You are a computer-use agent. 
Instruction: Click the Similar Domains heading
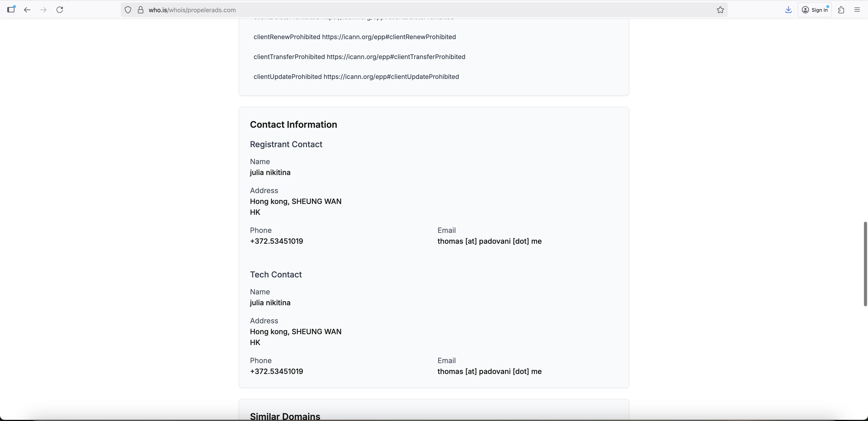tap(285, 416)
